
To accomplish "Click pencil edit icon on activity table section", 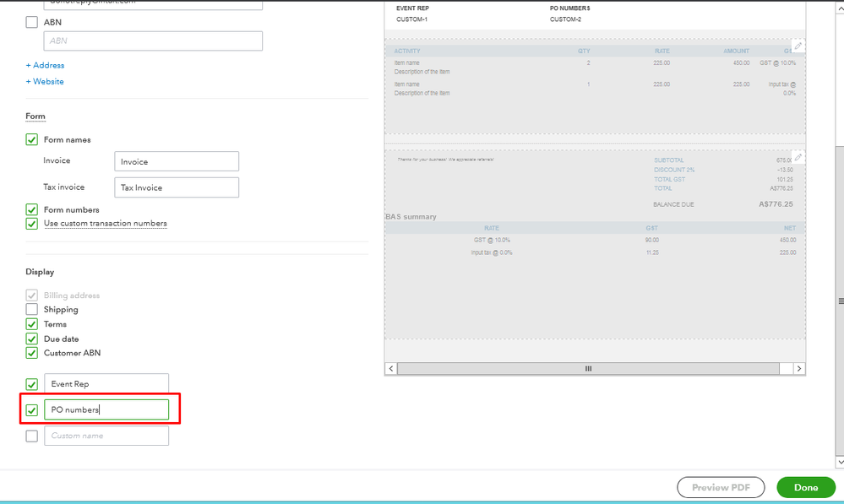I will click(798, 46).
